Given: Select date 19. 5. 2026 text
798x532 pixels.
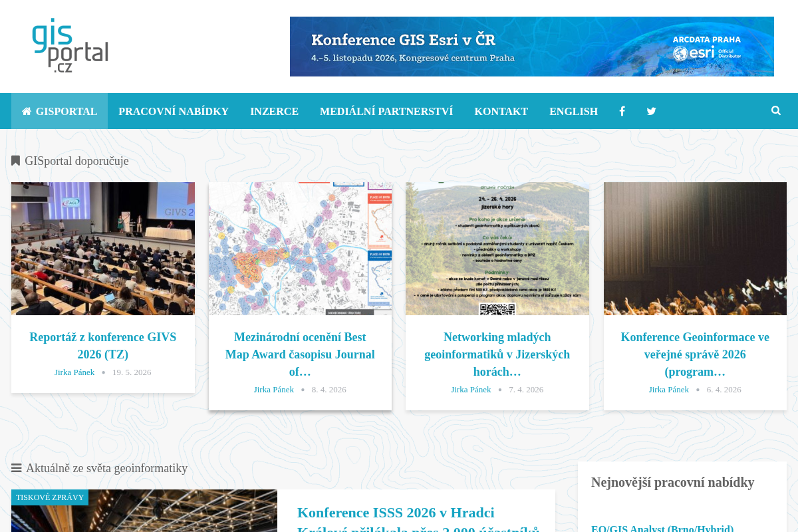Looking at the screenshot, I should coord(132,372).
